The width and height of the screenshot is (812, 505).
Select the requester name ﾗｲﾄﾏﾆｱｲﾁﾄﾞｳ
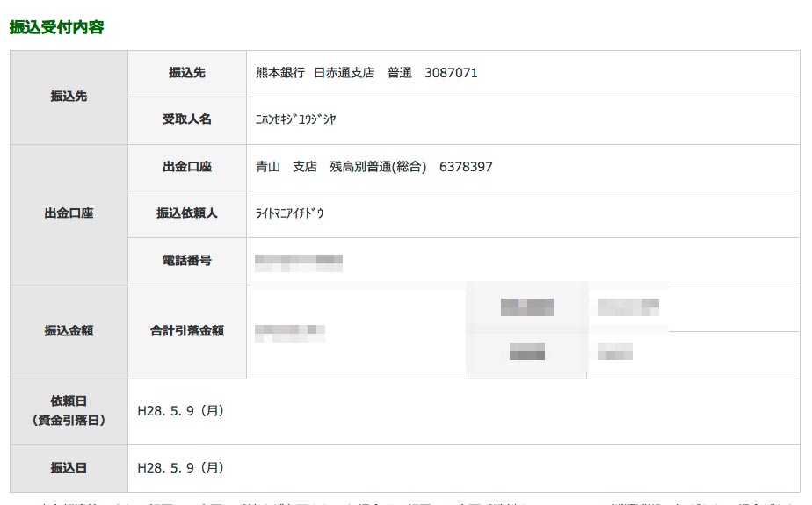289,213
